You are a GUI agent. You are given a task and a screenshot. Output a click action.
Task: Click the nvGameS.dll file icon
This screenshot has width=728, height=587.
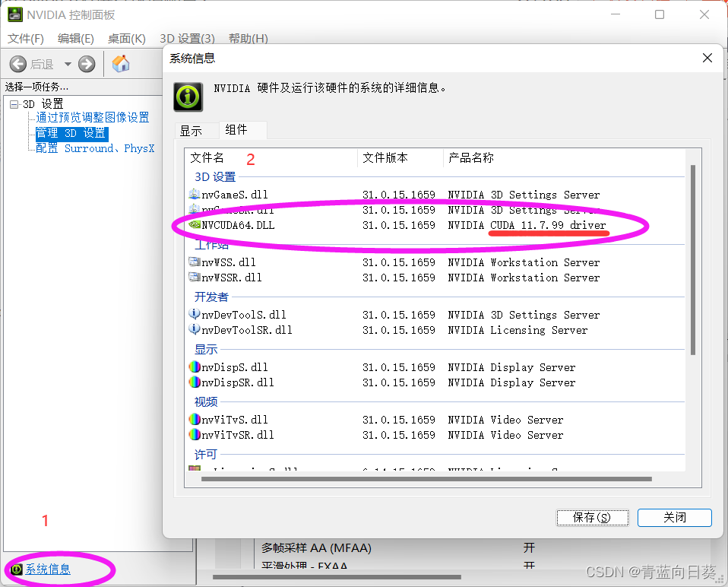tap(195, 194)
